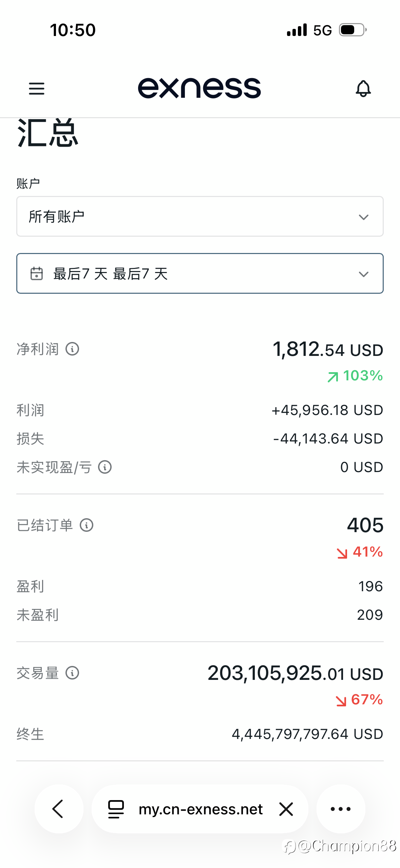This screenshot has height=868, width=400.
Task: Tap the info icon beside 未实现盈/亏
Action: tap(105, 467)
